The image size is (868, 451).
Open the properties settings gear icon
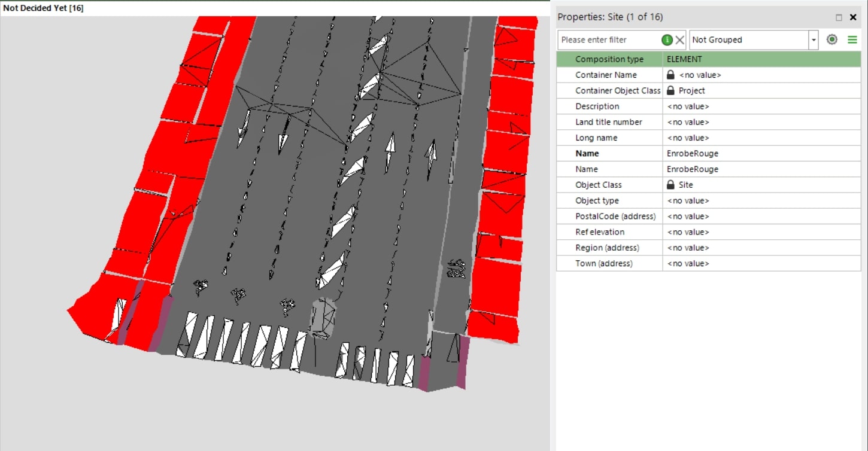pyautogui.click(x=831, y=39)
